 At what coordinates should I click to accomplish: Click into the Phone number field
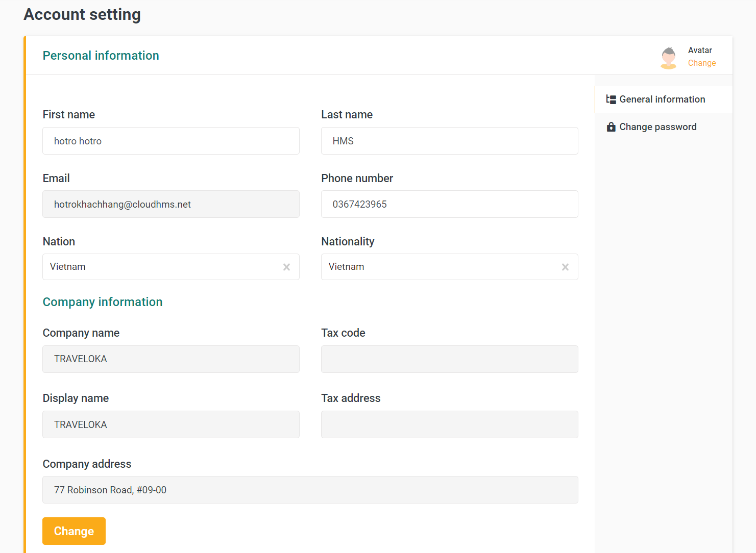point(449,204)
